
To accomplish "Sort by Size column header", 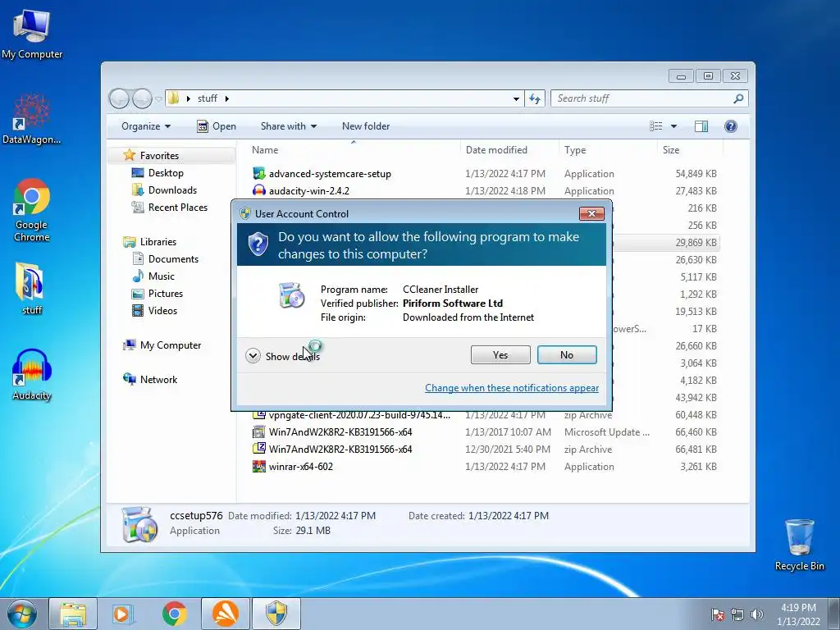I will point(689,150).
